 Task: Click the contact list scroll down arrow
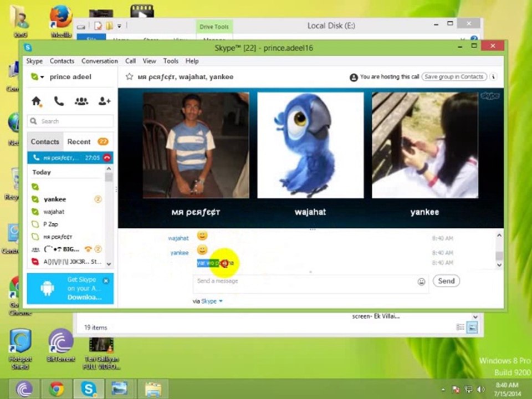109,264
